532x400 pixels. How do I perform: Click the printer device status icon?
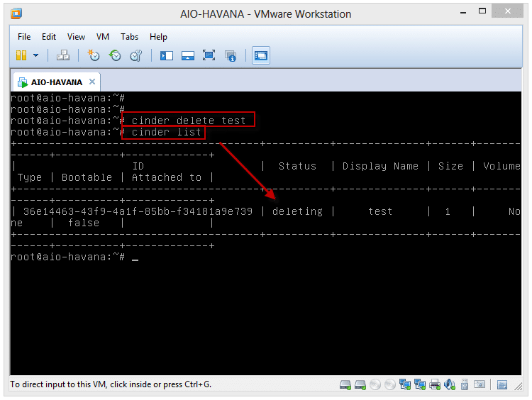point(434,385)
